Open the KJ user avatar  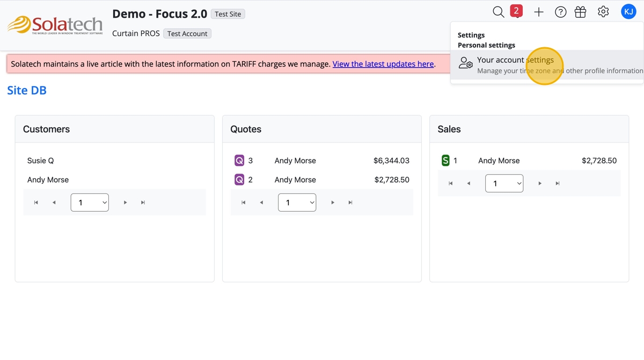click(628, 11)
